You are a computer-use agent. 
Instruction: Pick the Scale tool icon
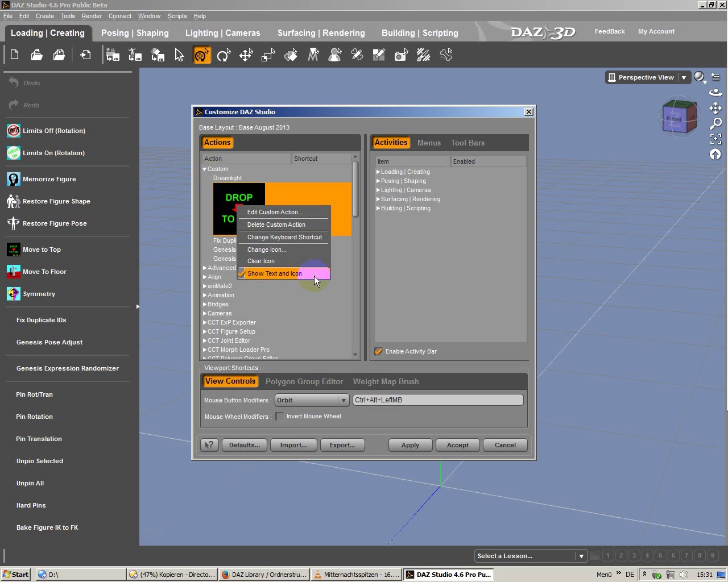[268, 55]
